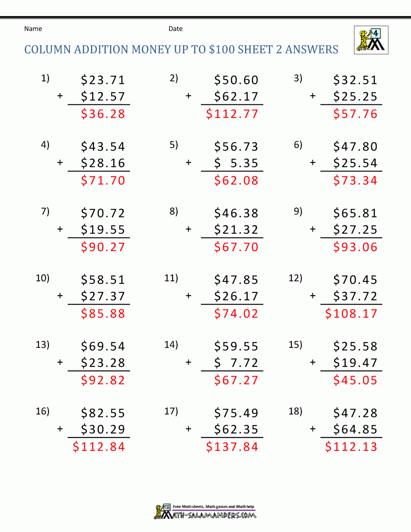Select the red answer $36.28
The width and height of the screenshot is (411, 532).
[103, 114]
